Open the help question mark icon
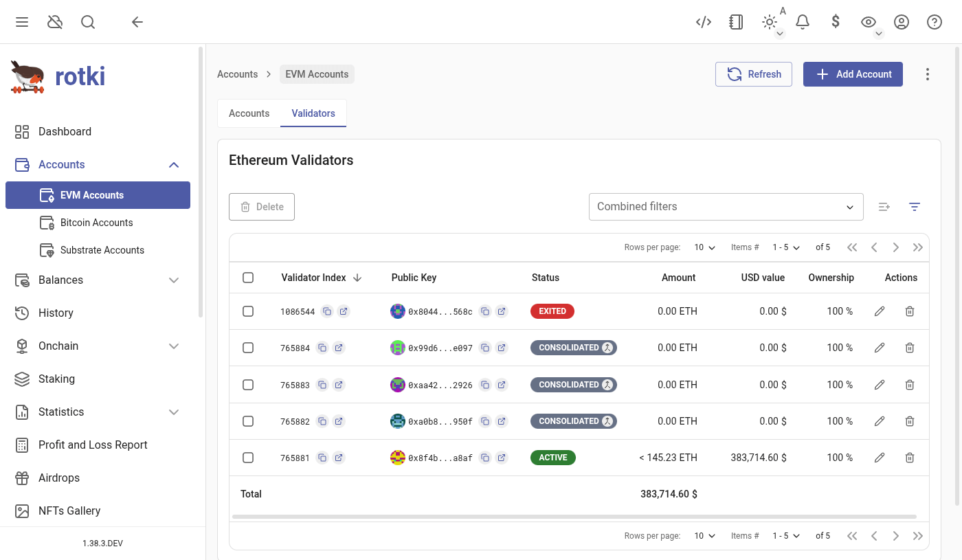Viewport: 962px width, 560px height. pos(935,22)
